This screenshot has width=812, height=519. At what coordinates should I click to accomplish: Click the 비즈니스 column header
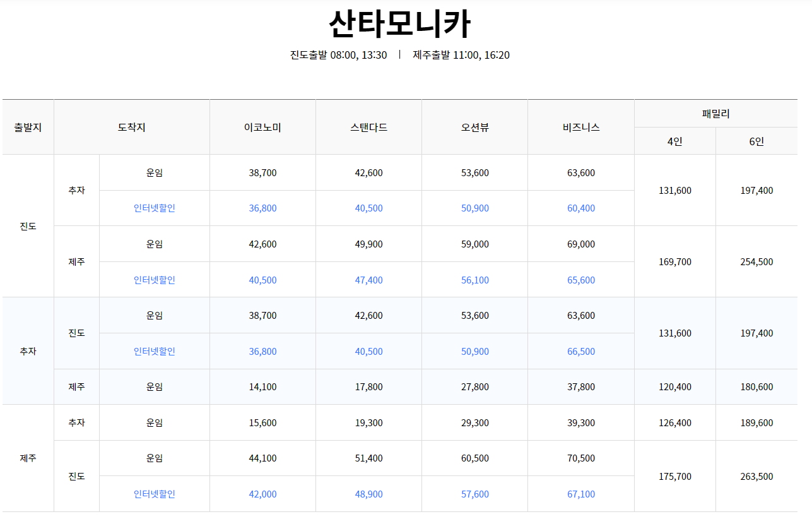click(x=581, y=127)
